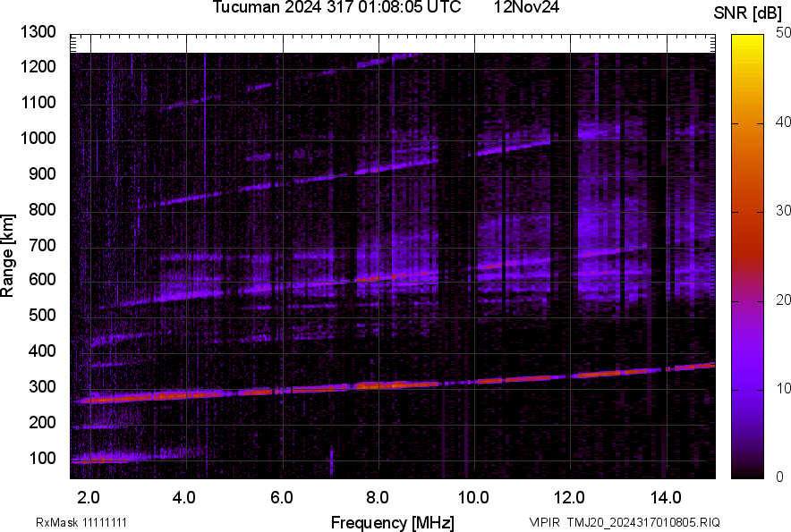Click range tick label "1100"

[x=38, y=102]
